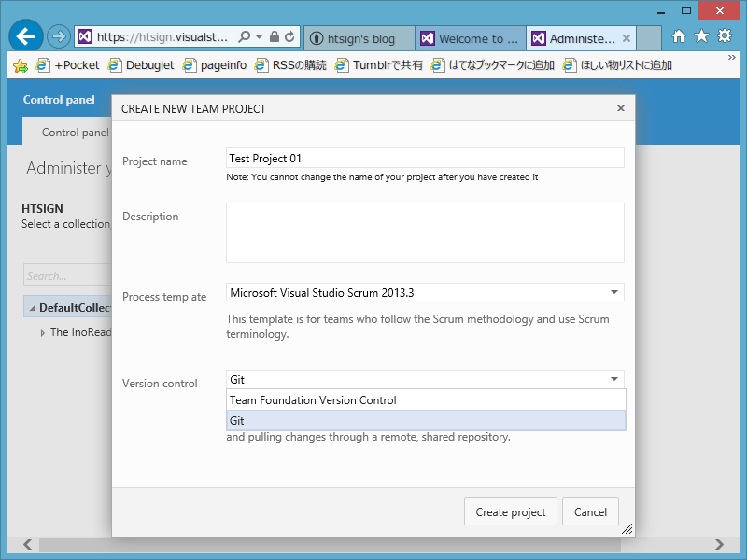Open the address bar autocomplete dropdown arrow

pos(260,36)
